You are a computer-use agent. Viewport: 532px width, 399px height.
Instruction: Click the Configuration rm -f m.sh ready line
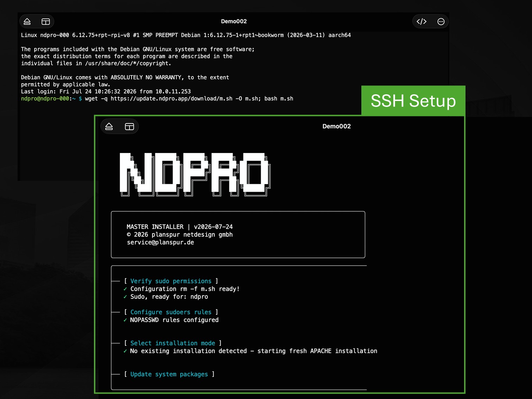(182, 289)
